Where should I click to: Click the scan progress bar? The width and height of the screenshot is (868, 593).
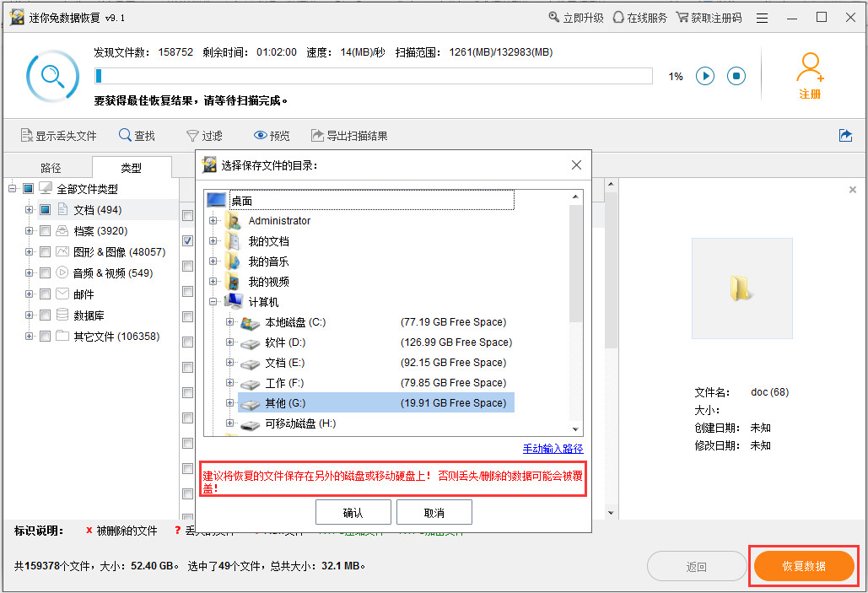point(373,76)
